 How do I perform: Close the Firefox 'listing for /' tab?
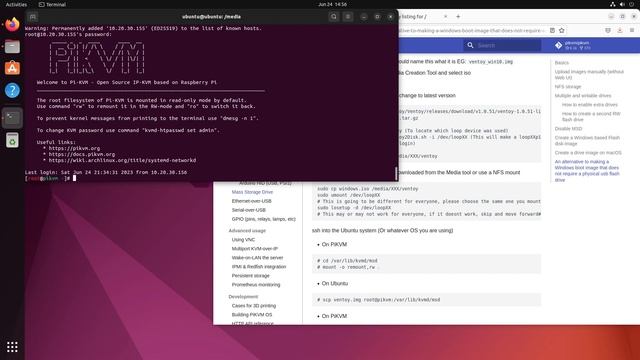445,16
